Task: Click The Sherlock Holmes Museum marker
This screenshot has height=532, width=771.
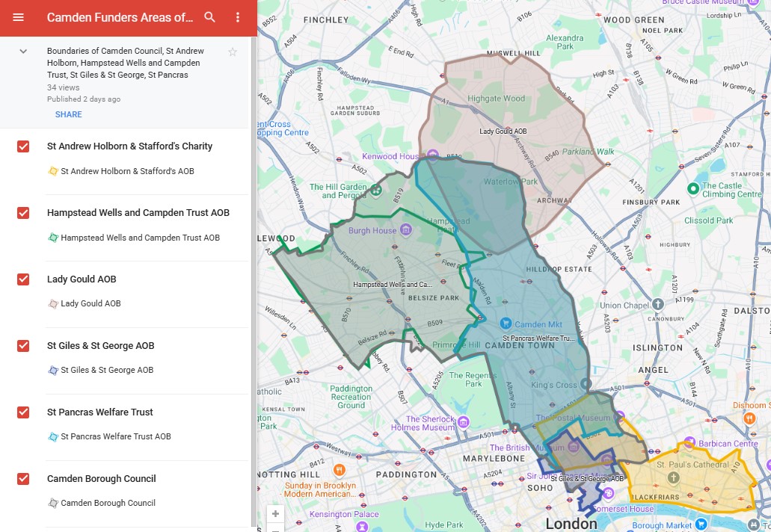Action: click(x=463, y=422)
